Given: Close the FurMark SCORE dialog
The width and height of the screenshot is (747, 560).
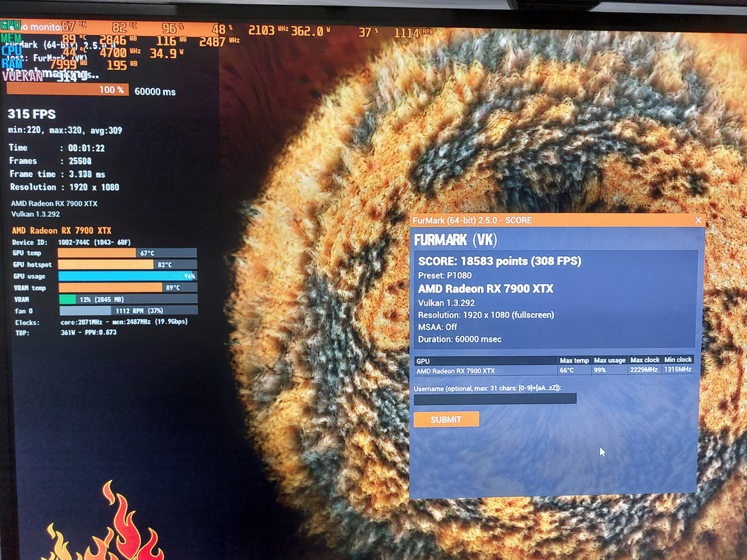Looking at the screenshot, I should pyautogui.click(x=698, y=220).
